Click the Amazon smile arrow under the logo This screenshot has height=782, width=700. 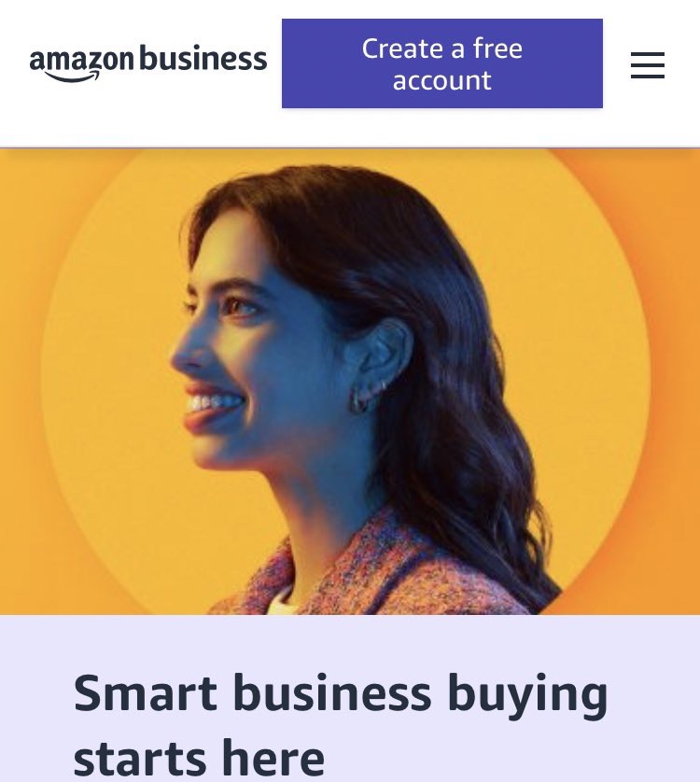click(72, 76)
